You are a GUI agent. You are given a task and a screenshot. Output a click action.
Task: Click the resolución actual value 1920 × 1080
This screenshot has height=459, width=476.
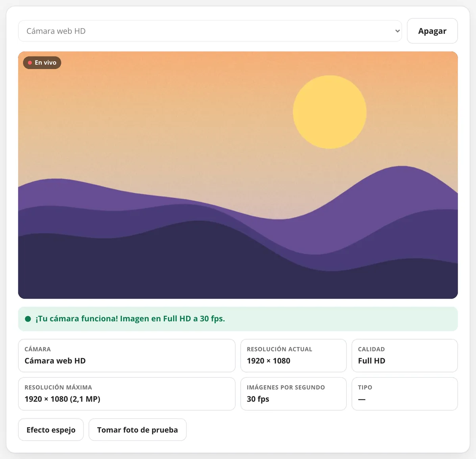269,361
